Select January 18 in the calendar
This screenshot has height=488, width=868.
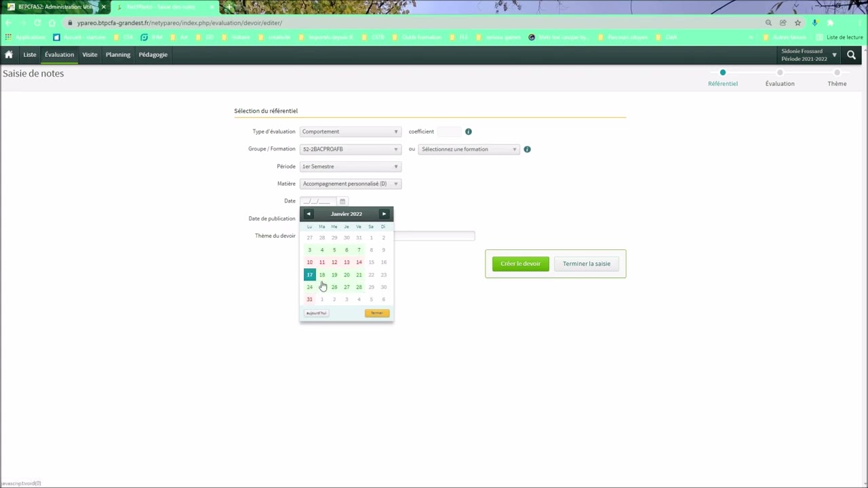click(x=322, y=274)
